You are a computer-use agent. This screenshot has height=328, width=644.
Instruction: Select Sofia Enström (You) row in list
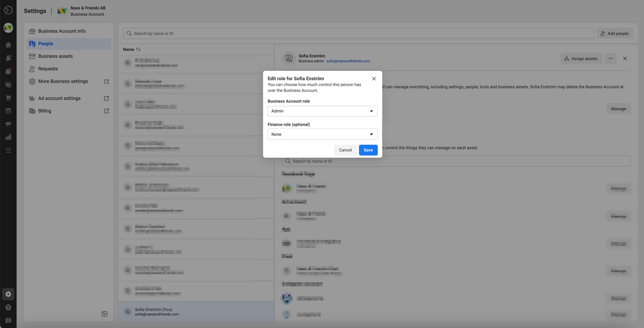tap(196, 311)
